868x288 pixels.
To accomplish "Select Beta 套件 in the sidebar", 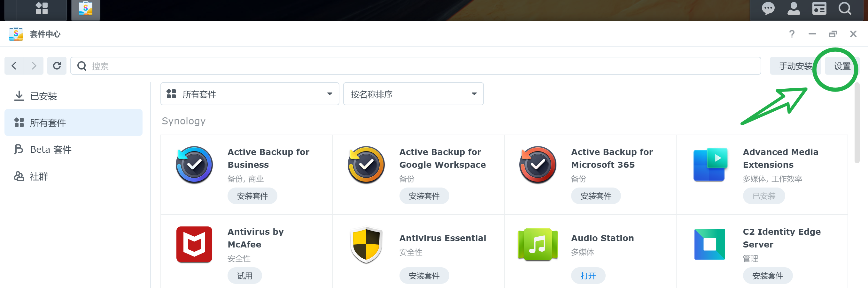I will pyautogui.click(x=50, y=150).
